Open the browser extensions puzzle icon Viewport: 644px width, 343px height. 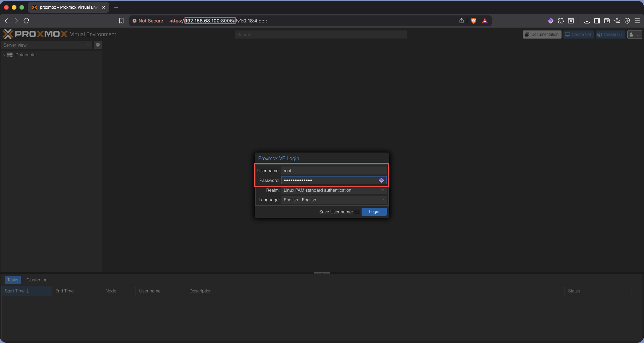(x=561, y=21)
